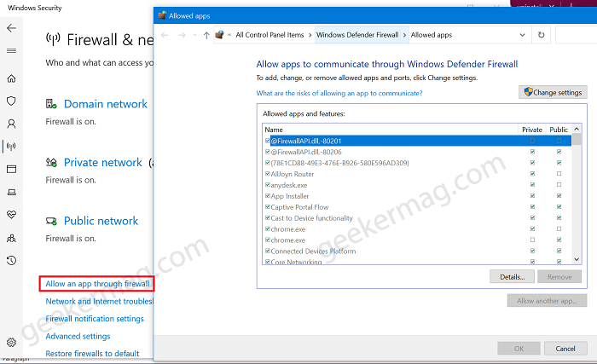This screenshot has width=597, height=364.
Task: Open Private network settings link
Action: click(x=103, y=163)
